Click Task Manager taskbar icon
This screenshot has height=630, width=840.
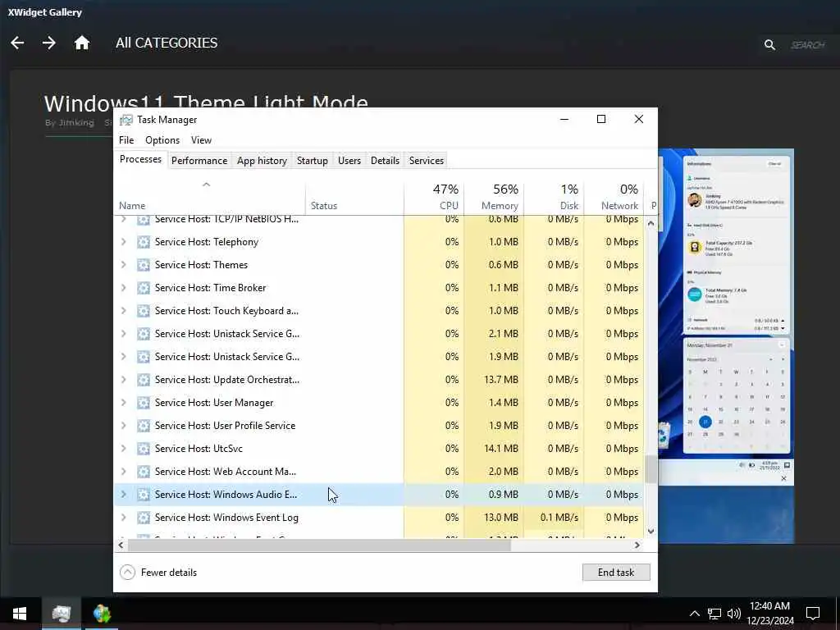point(61,614)
